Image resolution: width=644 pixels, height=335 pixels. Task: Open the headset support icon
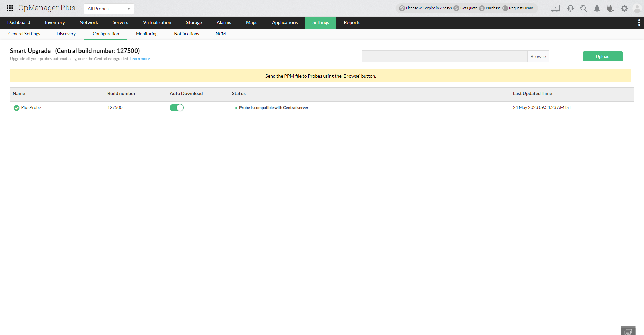point(570,8)
